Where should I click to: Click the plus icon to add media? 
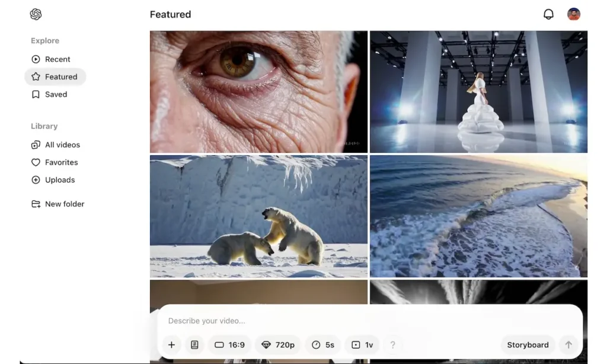click(171, 344)
